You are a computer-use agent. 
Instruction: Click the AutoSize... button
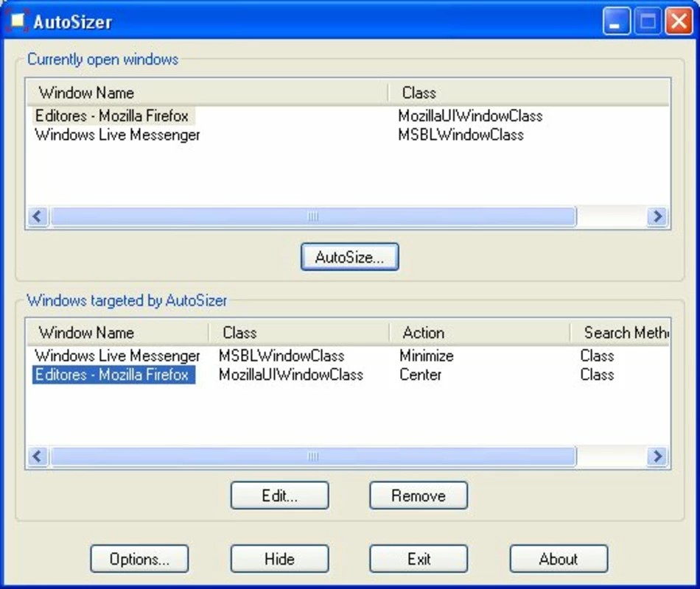(349, 256)
